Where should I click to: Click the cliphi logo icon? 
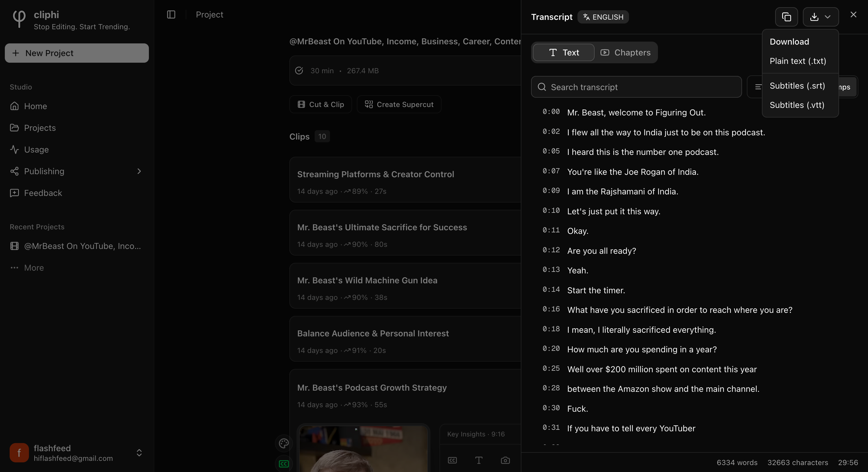pos(19,19)
